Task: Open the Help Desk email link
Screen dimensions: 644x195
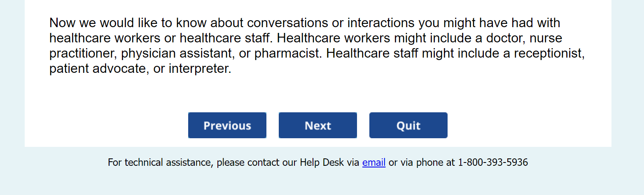Action: tap(373, 162)
